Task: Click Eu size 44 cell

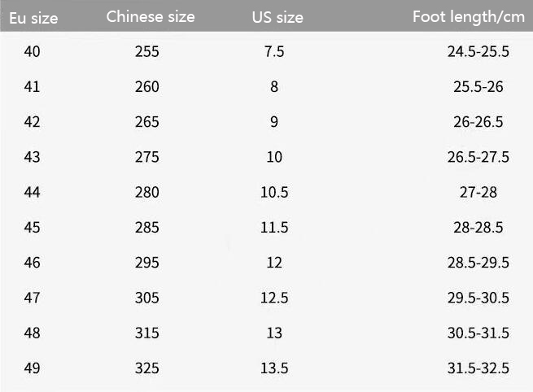Action: point(32,193)
